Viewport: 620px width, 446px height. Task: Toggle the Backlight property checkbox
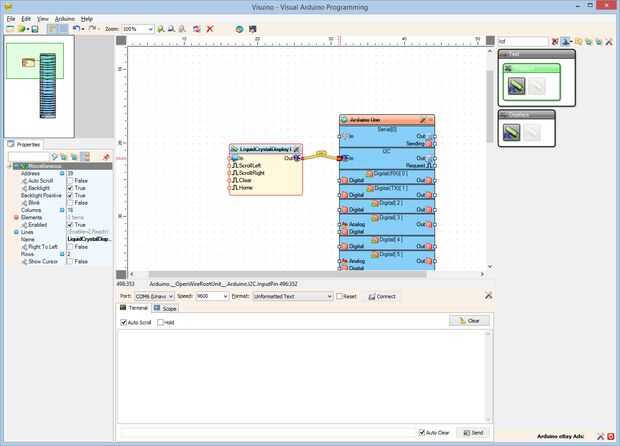pyautogui.click(x=70, y=188)
